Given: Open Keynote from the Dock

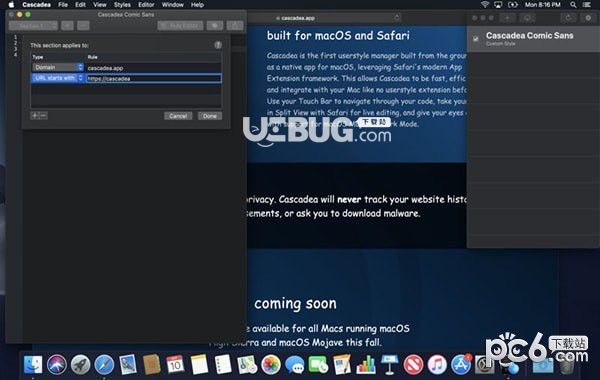Looking at the screenshot, I should tap(390, 364).
